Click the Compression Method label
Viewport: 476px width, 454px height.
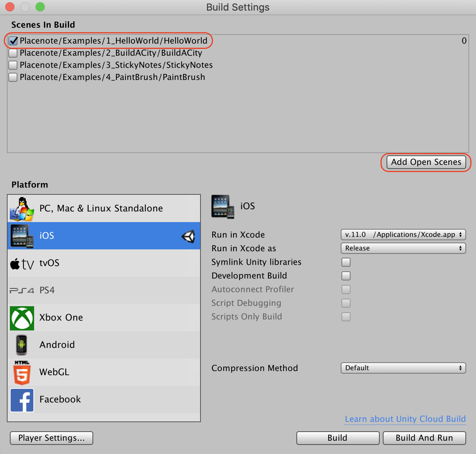pos(255,368)
